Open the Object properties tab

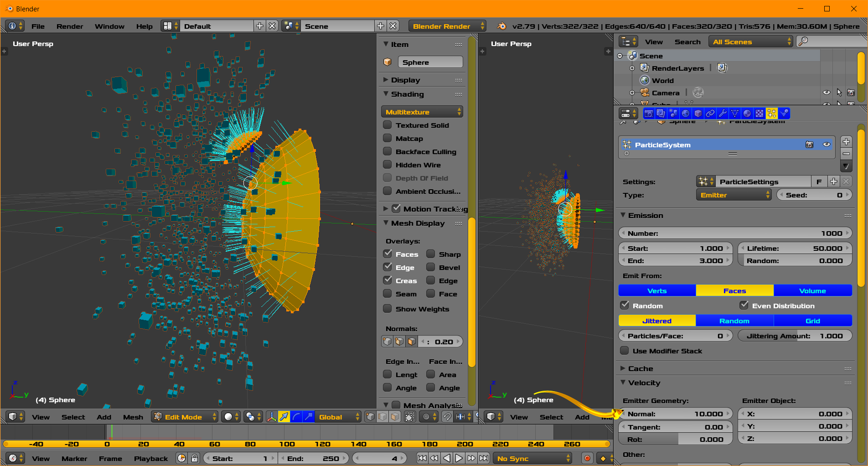tap(698, 114)
